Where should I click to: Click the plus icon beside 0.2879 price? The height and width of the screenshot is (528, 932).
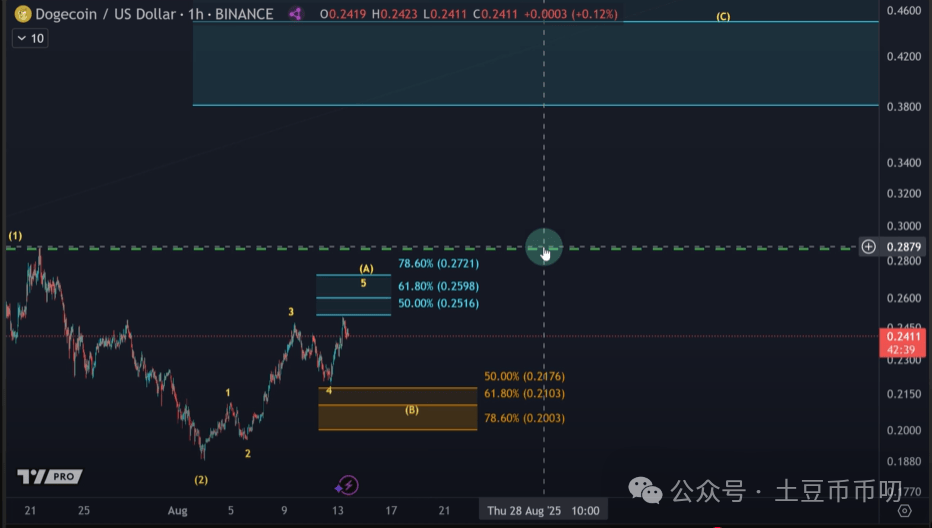[x=868, y=246]
